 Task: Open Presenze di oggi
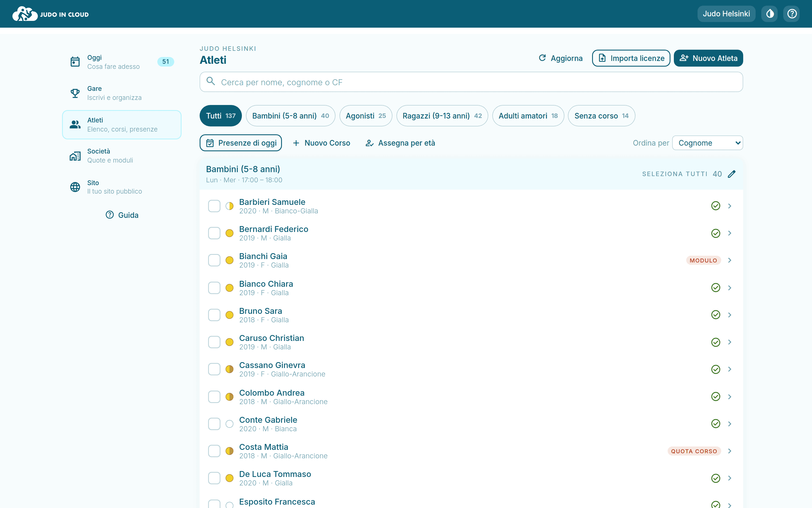click(x=241, y=143)
